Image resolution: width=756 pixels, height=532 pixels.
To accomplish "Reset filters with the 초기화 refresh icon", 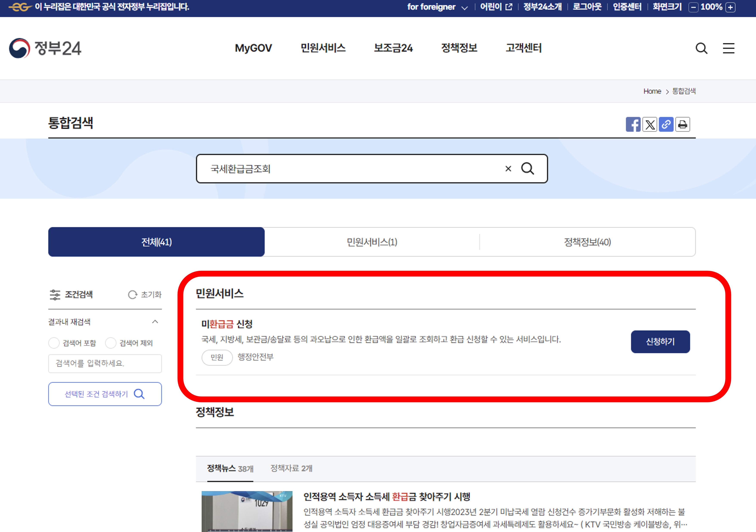I will 133,295.
